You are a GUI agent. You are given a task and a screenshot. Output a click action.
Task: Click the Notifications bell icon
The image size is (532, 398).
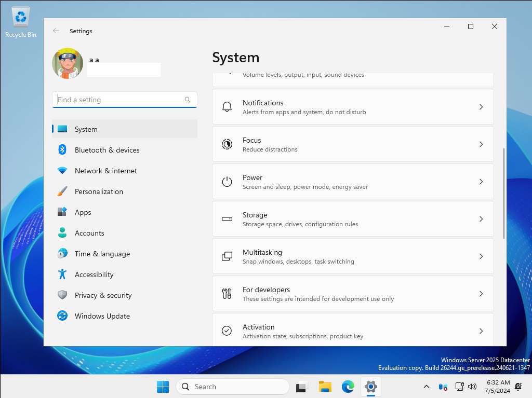(227, 107)
